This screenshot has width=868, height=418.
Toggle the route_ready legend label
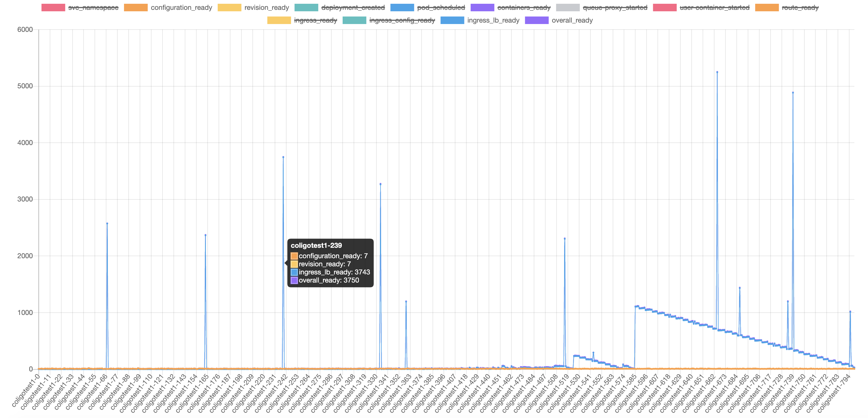click(800, 8)
